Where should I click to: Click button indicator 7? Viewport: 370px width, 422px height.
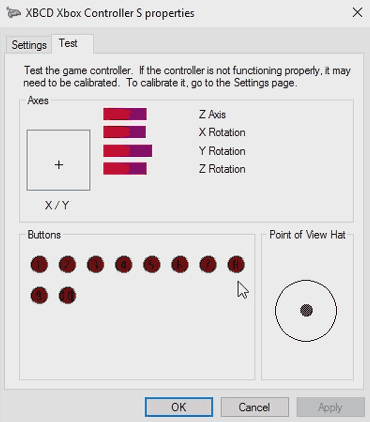pyautogui.click(x=208, y=265)
